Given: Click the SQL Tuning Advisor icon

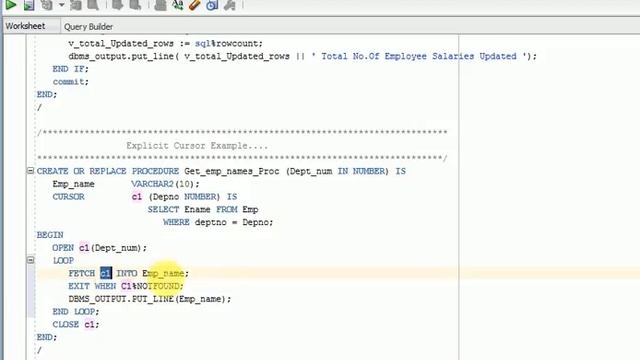Looking at the screenshot, I should pyautogui.click(x=93, y=4).
